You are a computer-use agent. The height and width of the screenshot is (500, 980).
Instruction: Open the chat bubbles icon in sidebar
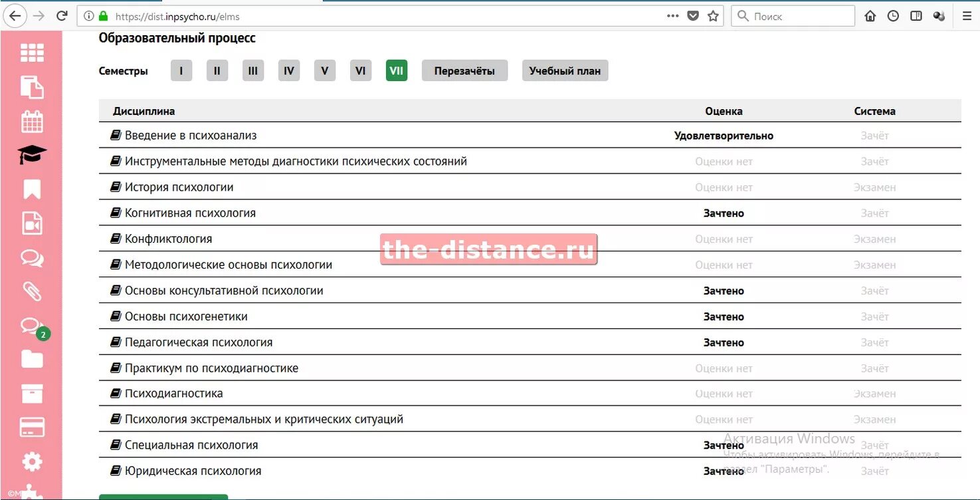pos(32,258)
